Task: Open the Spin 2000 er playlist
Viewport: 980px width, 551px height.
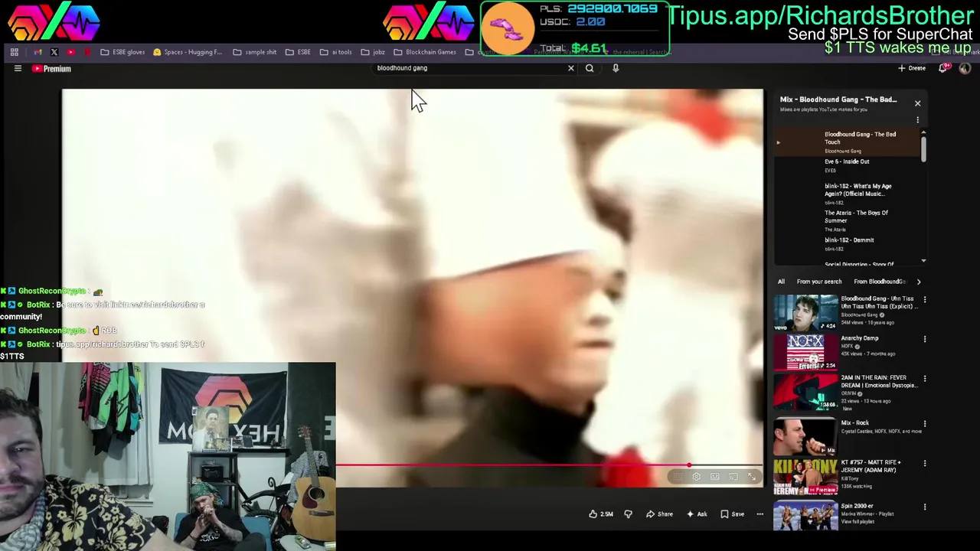Action: (805, 515)
